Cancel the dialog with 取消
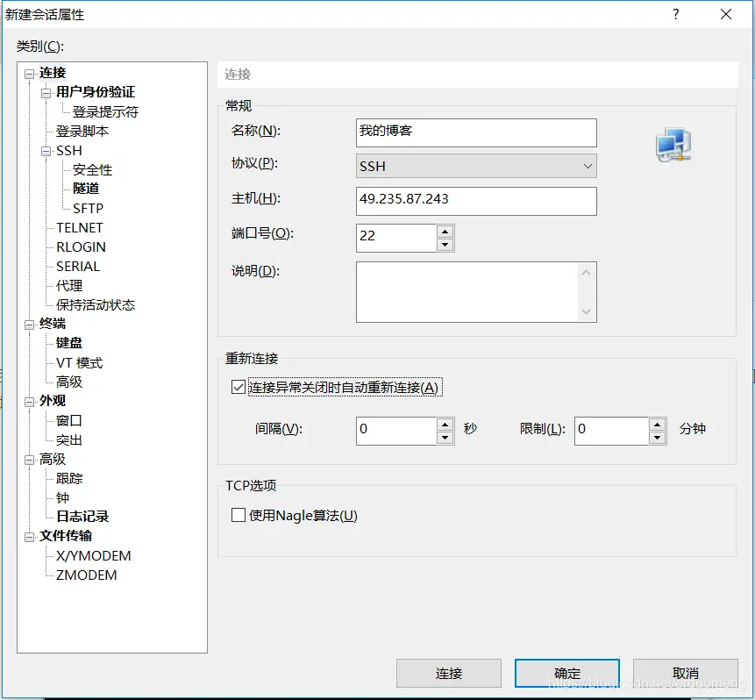The image size is (755, 700). tap(684, 673)
